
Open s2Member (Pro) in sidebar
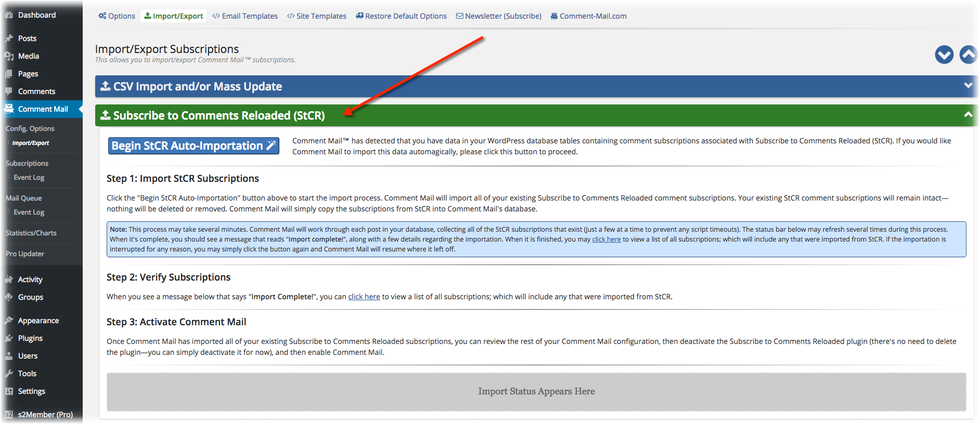pyautogui.click(x=45, y=415)
